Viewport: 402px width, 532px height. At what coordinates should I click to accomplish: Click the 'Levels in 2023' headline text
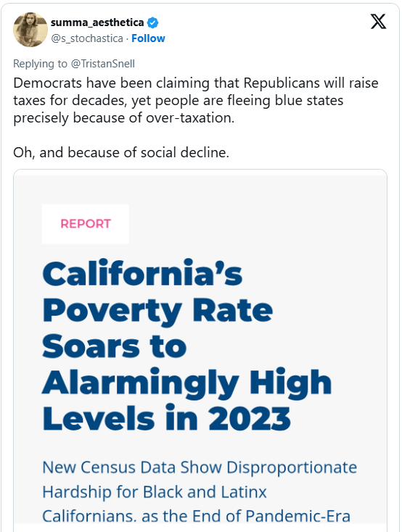point(166,417)
